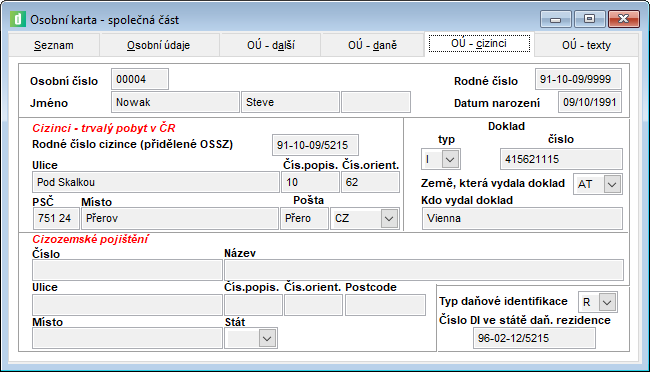Viewport: 650px width, 372px height.
Task: Click the first name field containing Steve
Action: [x=290, y=102]
